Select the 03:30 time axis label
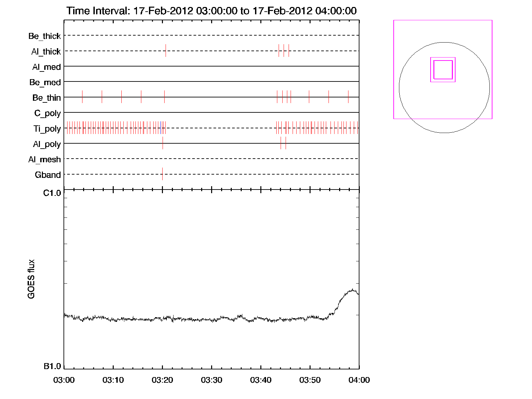 [x=211, y=380]
